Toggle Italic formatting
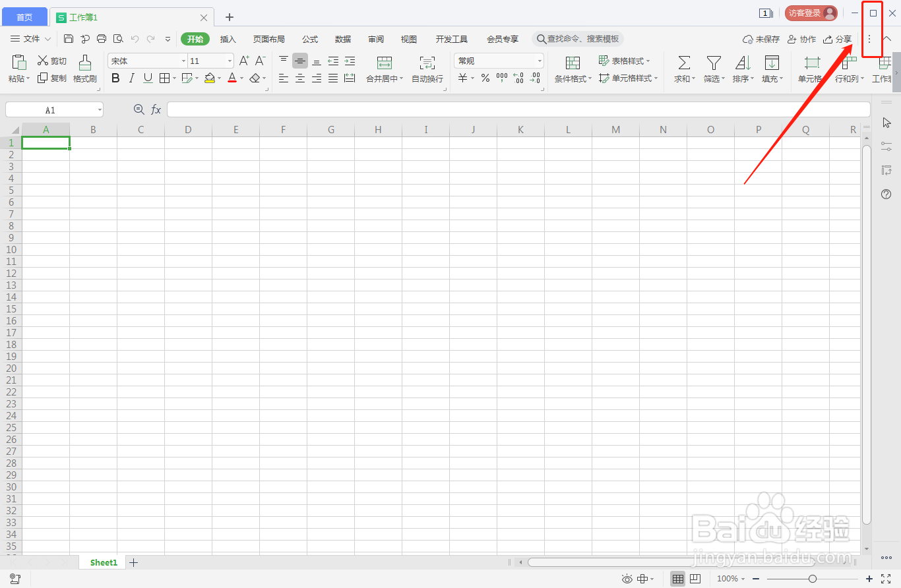This screenshot has width=901, height=588. coord(131,78)
